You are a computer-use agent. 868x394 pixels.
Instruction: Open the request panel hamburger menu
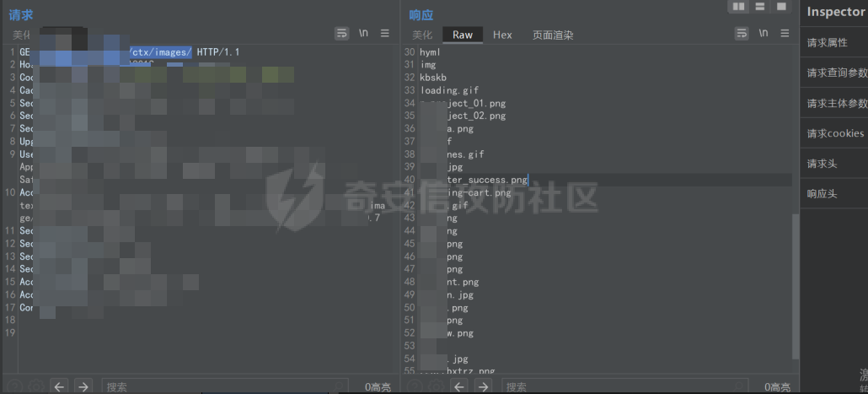point(385,33)
